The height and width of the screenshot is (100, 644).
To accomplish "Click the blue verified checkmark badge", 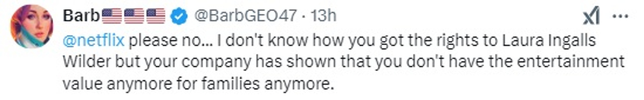I will tap(179, 16).
